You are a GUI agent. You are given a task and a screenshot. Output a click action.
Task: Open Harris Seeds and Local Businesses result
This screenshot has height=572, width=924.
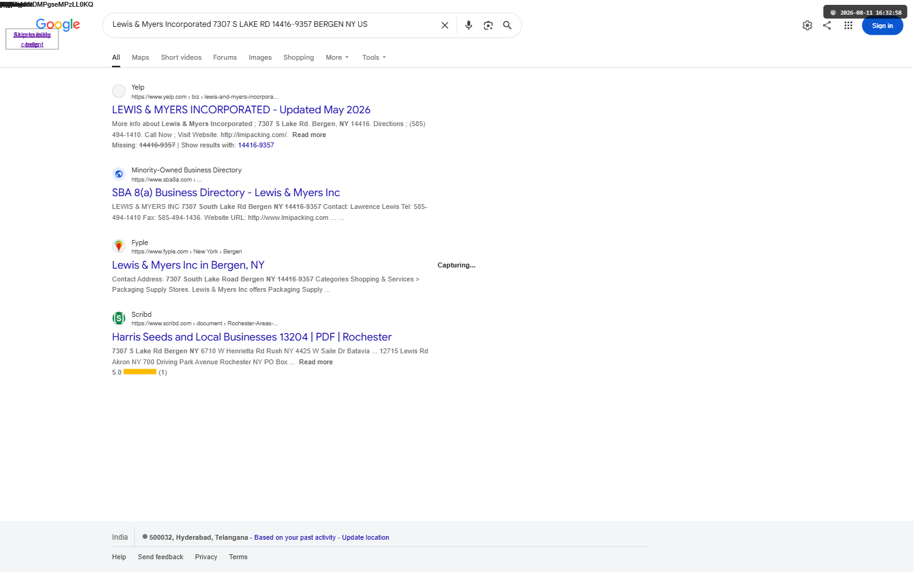point(252,337)
